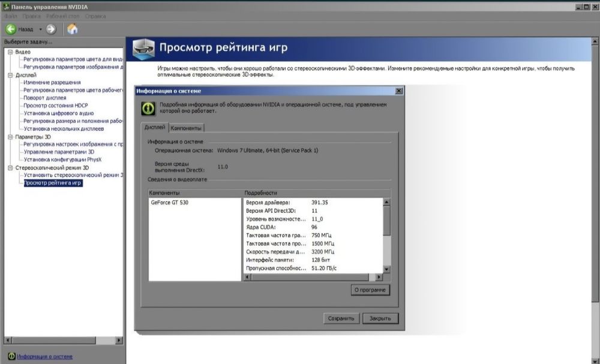Click task tree scroll left arrow

[8, 340]
